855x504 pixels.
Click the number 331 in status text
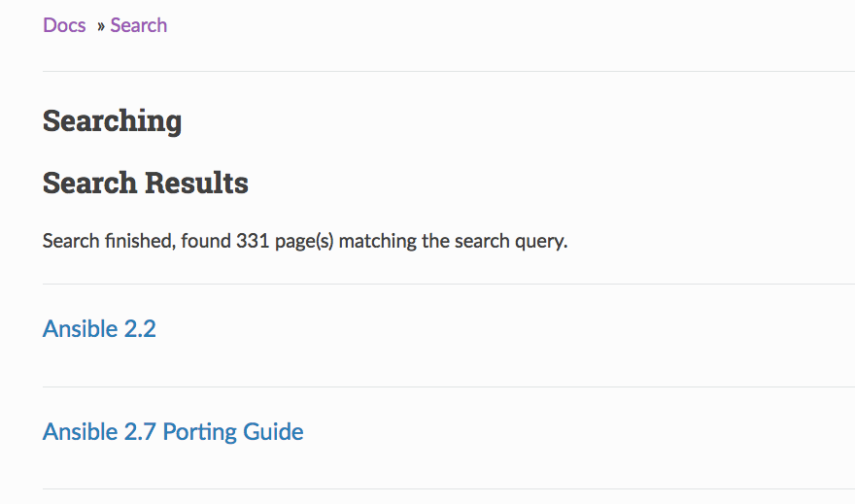tap(253, 241)
